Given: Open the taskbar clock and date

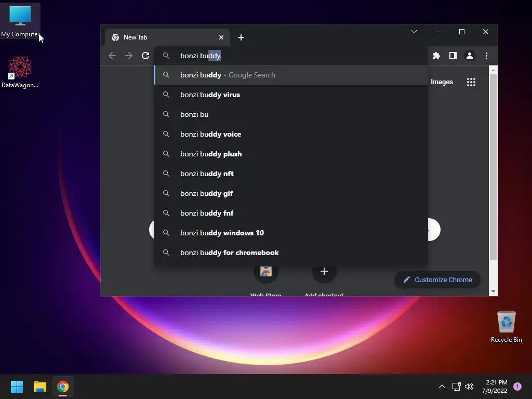Looking at the screenshot, I should (495, 387).
